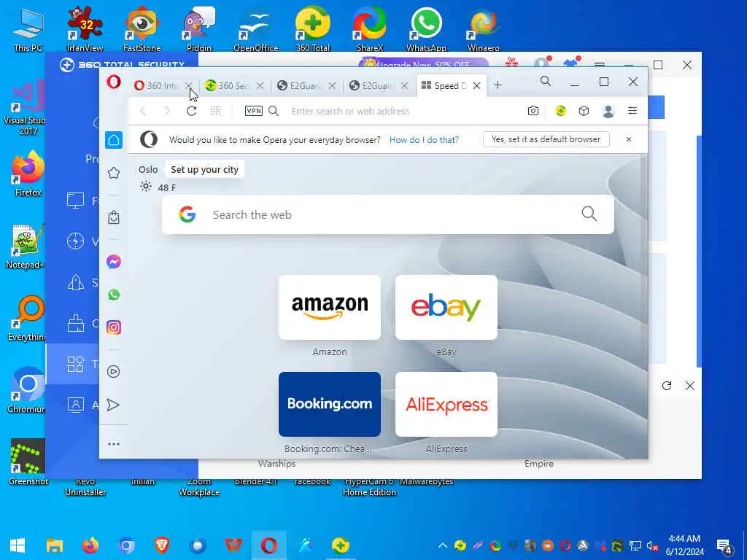The image size is (747, 560).
Task: Open the Amazon speed dial tile
Action: (330, 307)
